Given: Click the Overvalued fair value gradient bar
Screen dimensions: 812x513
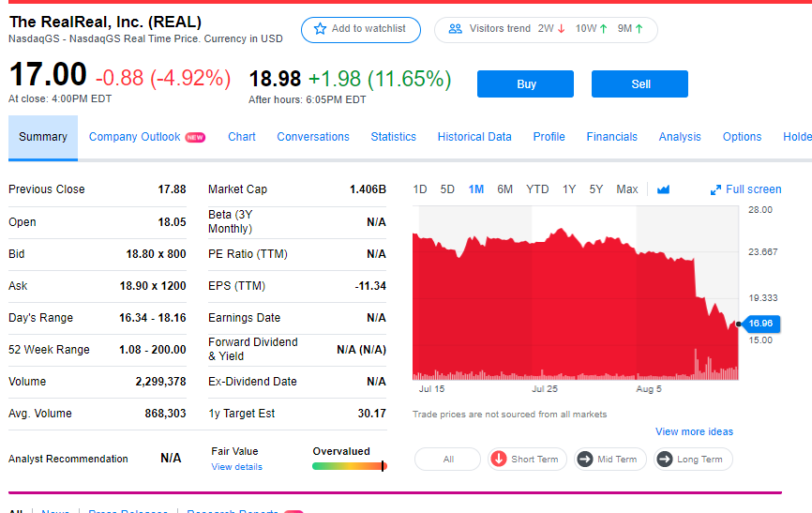Looking at the screenshot, I should click(x=350, y=466).
